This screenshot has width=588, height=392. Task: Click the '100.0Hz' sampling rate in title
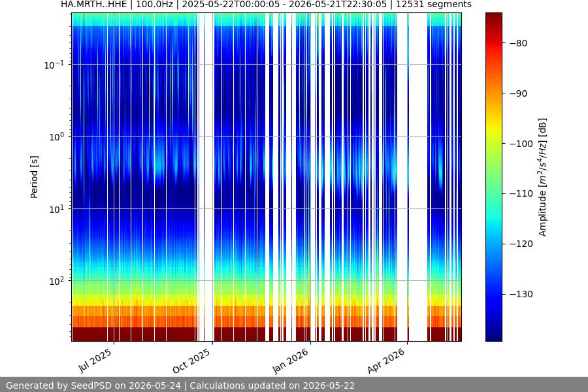154,5
